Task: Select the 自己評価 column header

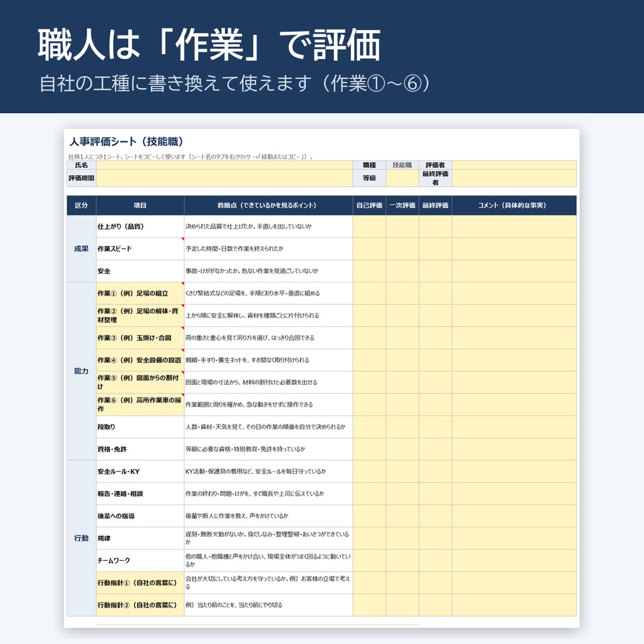Action: click(x=369, y=206)
